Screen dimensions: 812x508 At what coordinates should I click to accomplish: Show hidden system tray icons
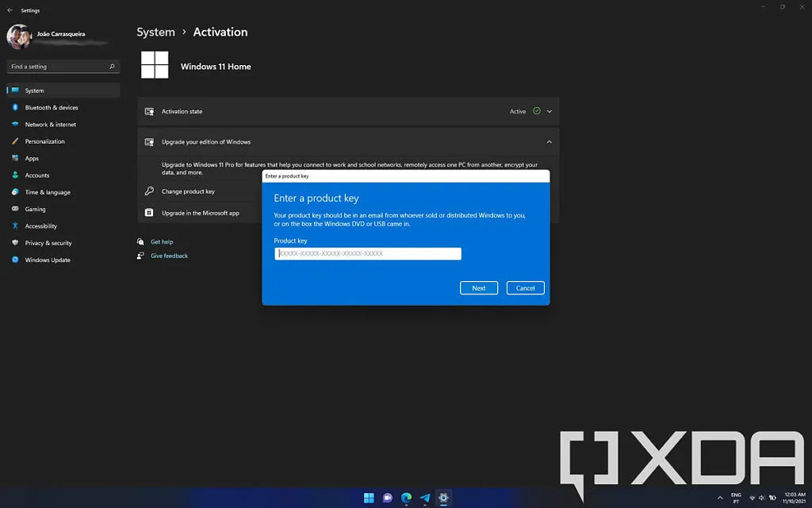point(720,498)
